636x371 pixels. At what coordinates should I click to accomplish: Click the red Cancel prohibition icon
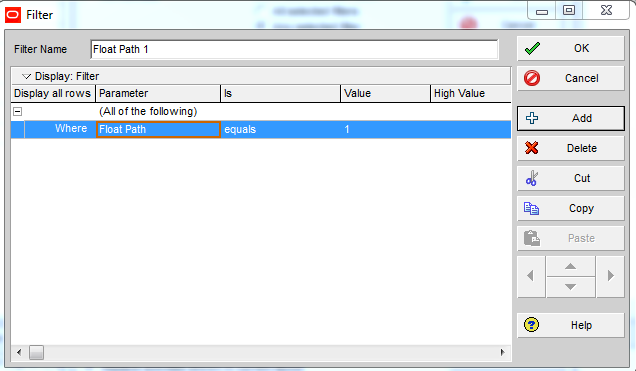pyautogui.click(x=532, y=78)
